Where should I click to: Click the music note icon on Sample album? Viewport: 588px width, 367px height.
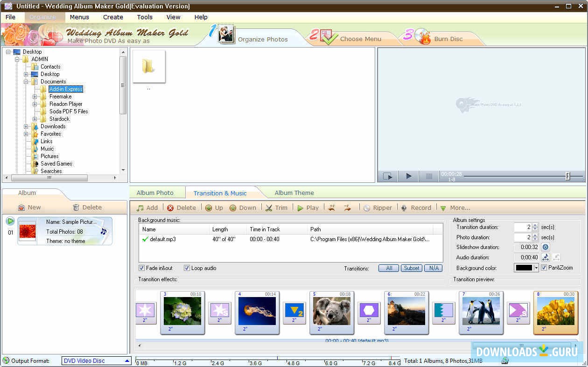click(103, 231)
